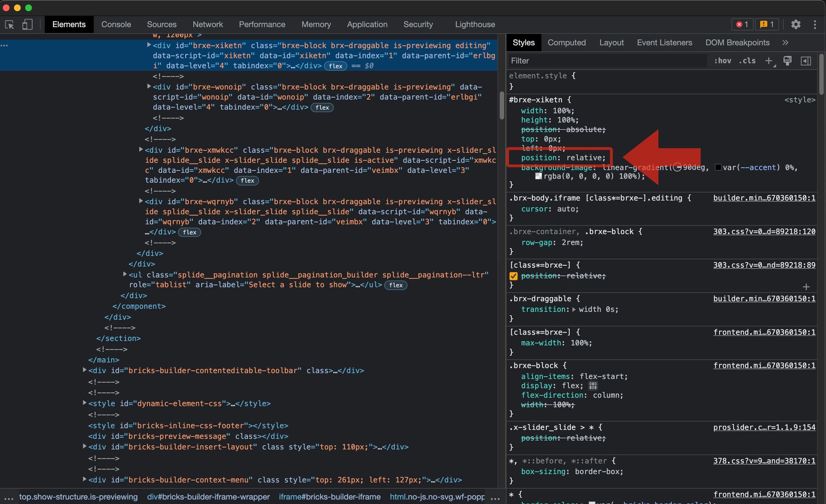The width and height of the screenshot is (826, 504).
Task: Select iframe#bricks-builder-iframe breadcrumb
Action: click(x=330, y=497)
